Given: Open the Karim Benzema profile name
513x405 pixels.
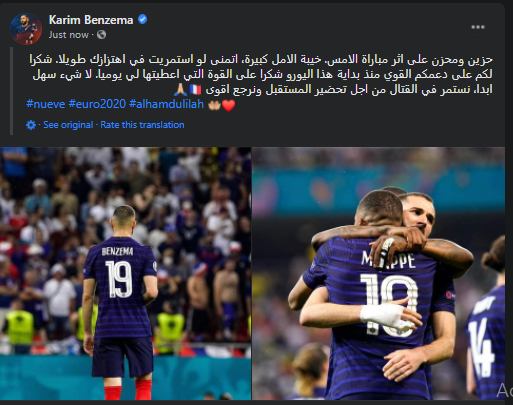Looking at the screenshot, I should (91, 20).
